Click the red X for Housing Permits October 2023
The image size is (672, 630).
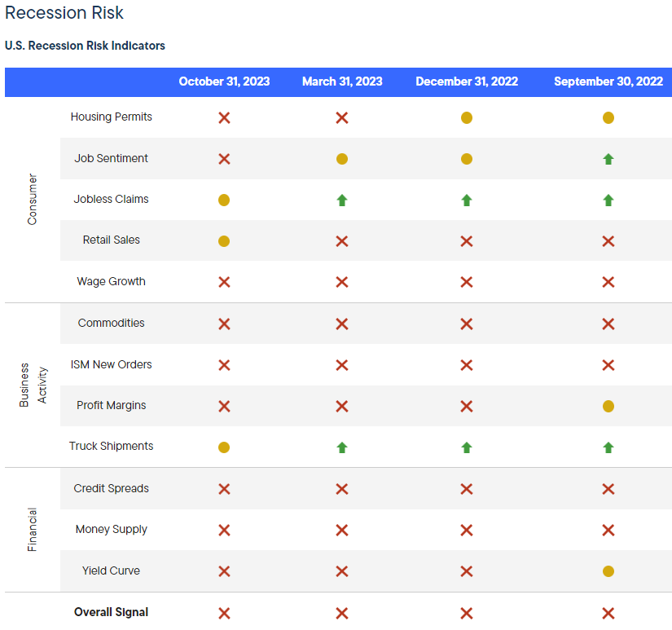click(224, 117)
